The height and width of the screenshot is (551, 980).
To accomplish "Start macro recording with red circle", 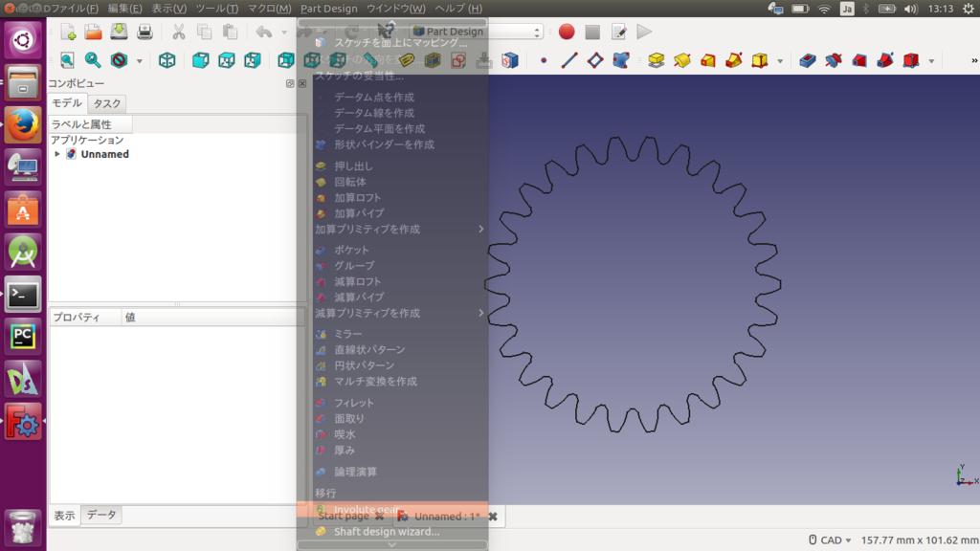I will (x=567, y=32).
